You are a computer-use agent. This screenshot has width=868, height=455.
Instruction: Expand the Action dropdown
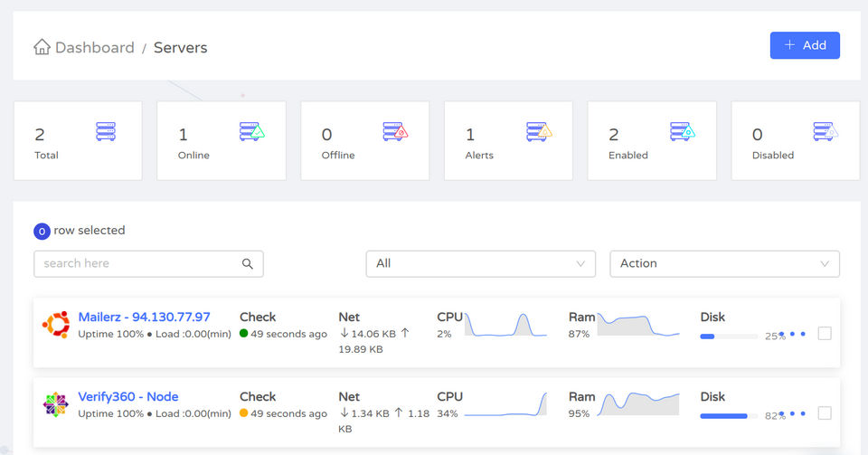(724, 264)
